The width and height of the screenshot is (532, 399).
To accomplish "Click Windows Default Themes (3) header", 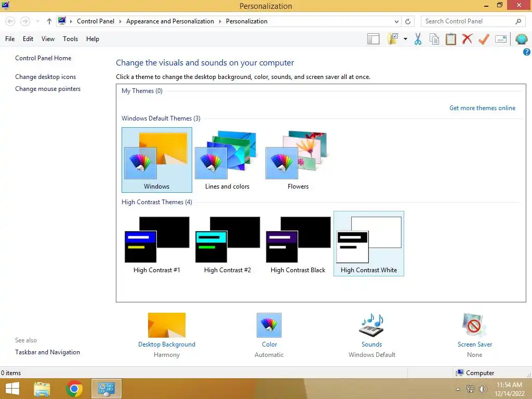I will (161, 118).
